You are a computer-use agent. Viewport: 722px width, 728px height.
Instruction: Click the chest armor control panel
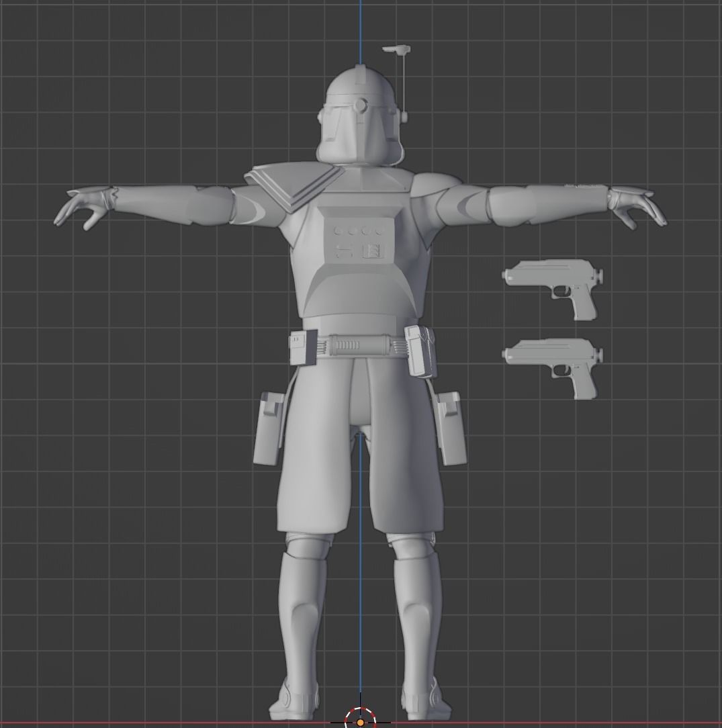click(x=359, y=241)
